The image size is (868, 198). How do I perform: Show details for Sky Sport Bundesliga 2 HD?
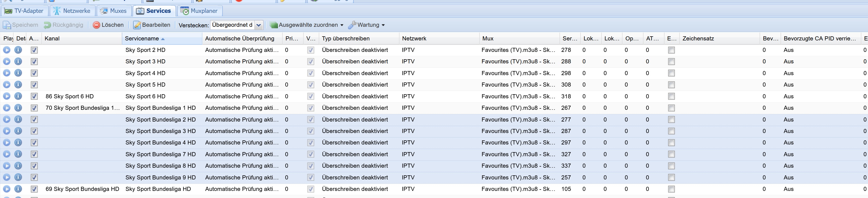[x=18, y=119]
